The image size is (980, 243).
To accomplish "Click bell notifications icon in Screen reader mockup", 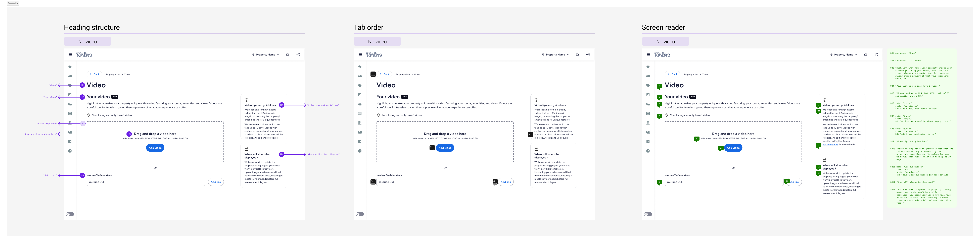I will [x=865, y=54].
